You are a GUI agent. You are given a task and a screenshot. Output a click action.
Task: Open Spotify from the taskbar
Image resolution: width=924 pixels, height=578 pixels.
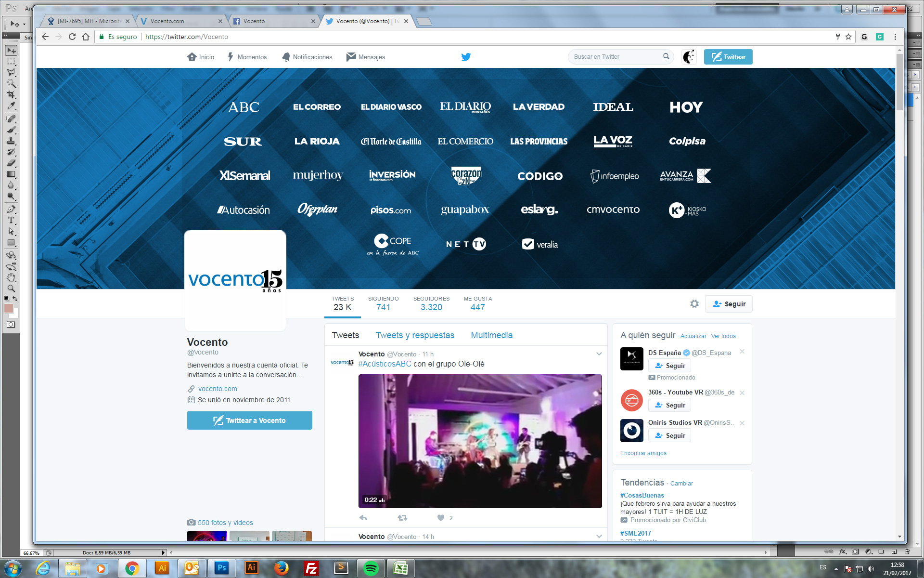pyautogui.click(x=371, y=568)
